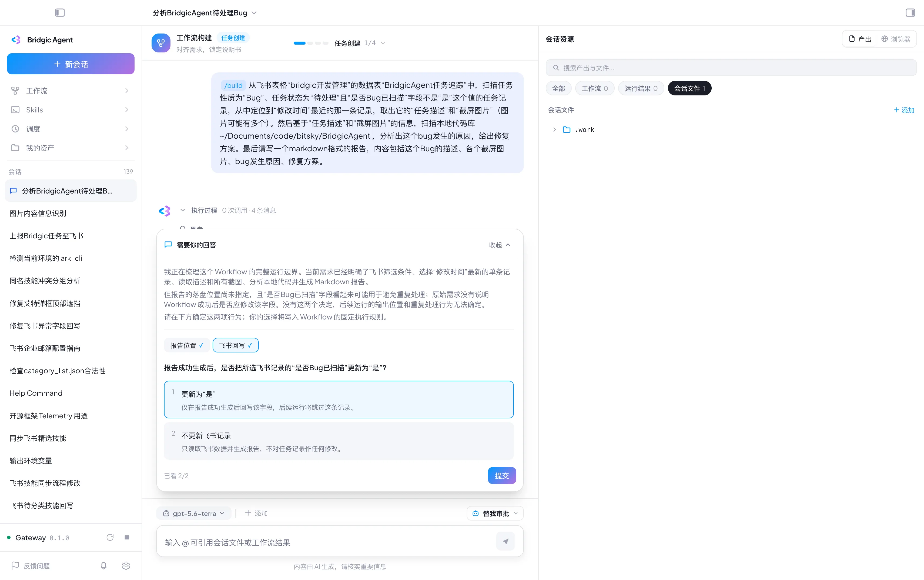This screenshot has height=580, width=924.
Task: Click 添加 beside the model selector
Action: pyautogui.click(x=256, y=513)
